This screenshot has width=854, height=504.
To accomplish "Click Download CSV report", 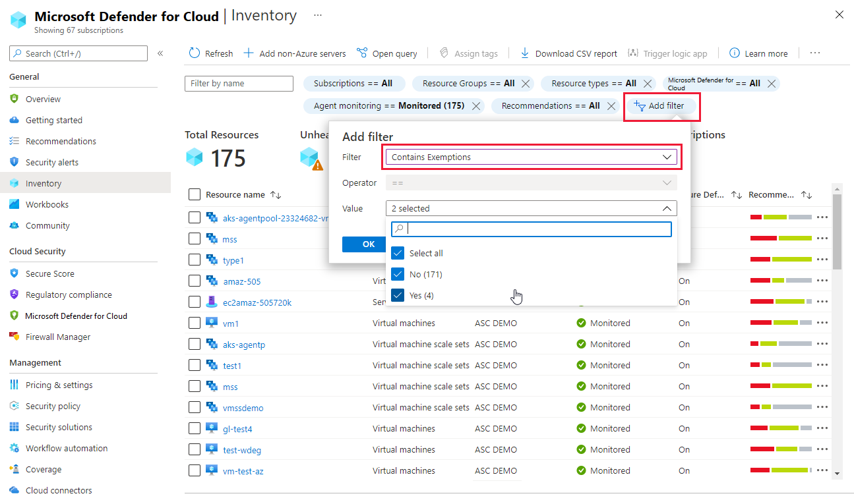I will [568, 53].
